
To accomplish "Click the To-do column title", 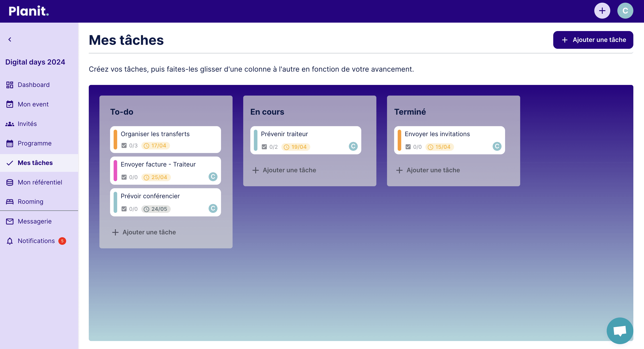I will point(122,112).
